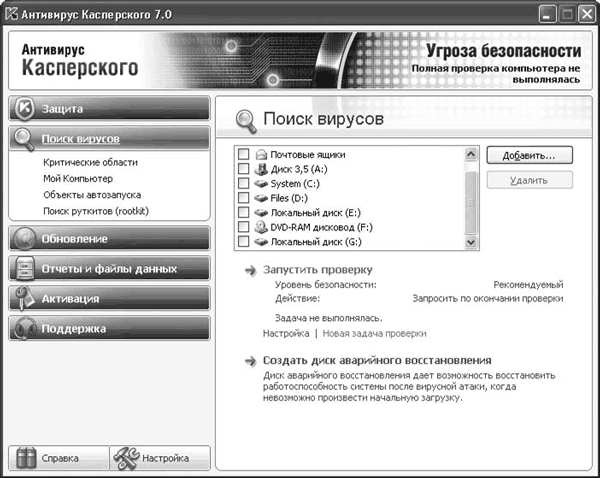Click the Отчеты и файлы данных cabinet icon
The height and width of the screenshot is (478, 600).
25,269
